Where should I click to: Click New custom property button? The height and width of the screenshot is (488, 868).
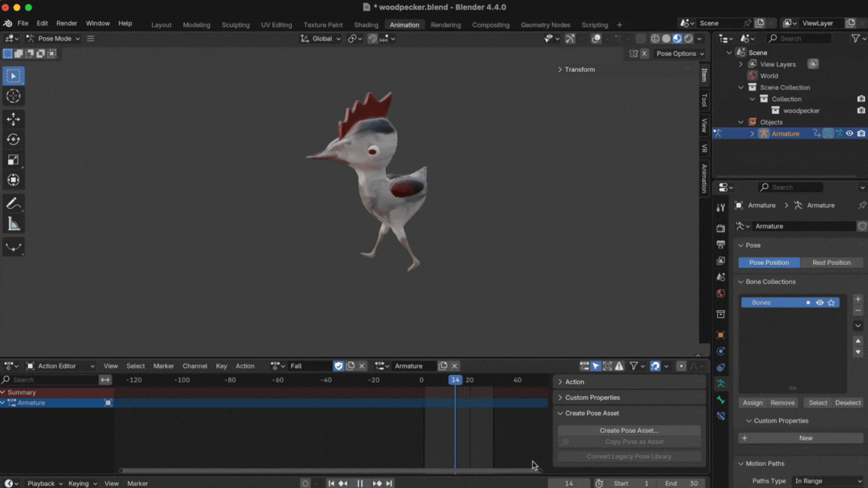[800, 438]
